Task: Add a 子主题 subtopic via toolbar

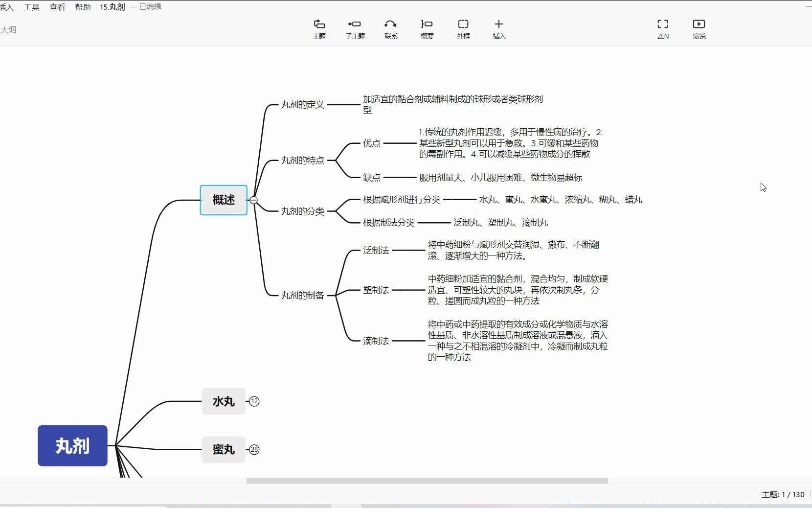Action: (x=355, y=29)
